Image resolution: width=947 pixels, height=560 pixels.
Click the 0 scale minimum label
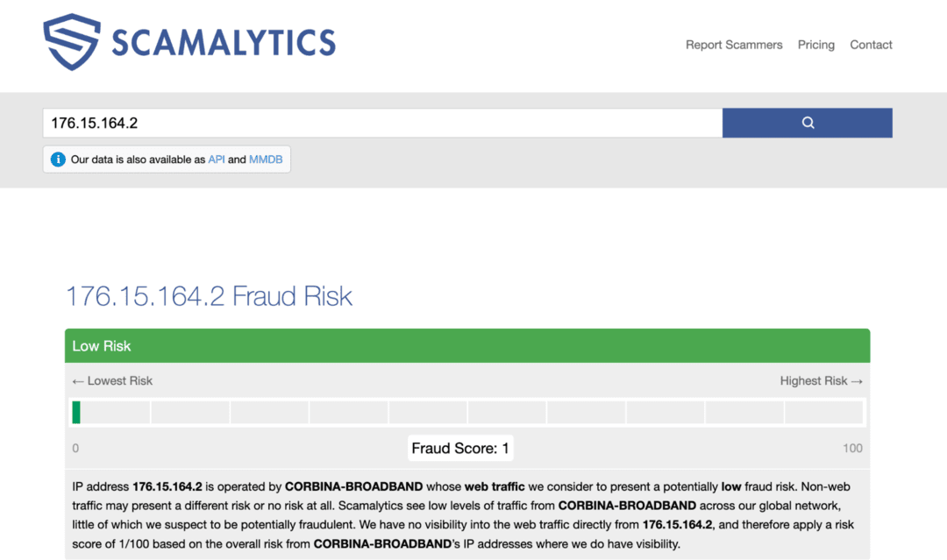point(75,448)
